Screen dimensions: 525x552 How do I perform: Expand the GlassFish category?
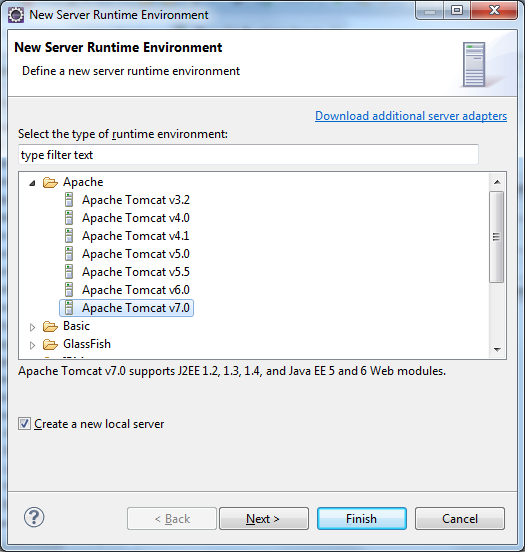[x=32, y=345]
